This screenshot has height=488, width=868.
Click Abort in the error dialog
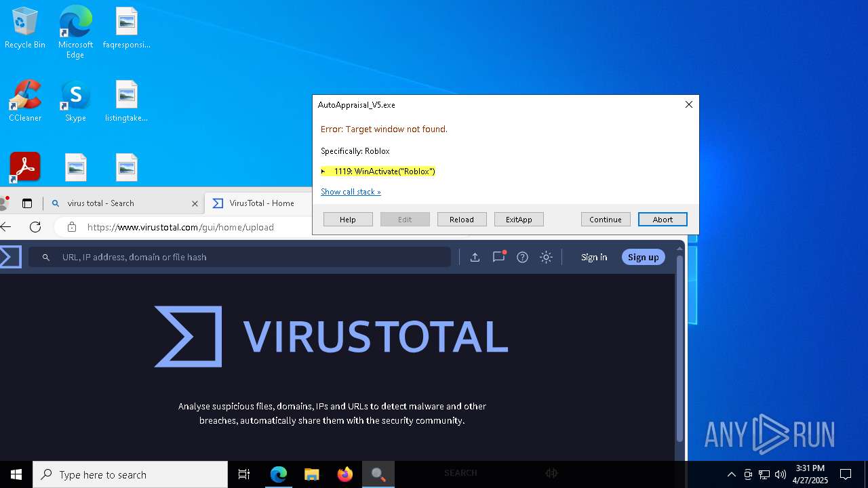pyautogui.click(x=663, y=220)
